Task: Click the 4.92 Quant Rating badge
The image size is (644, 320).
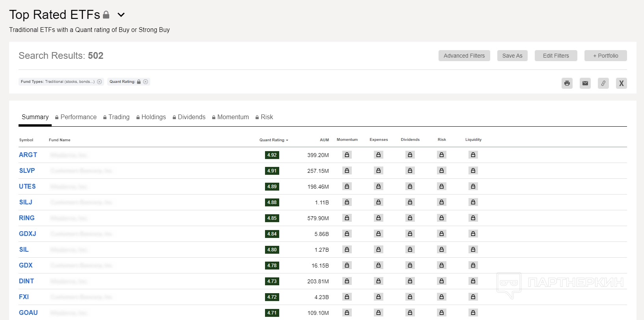Action: tap(272, 155)
